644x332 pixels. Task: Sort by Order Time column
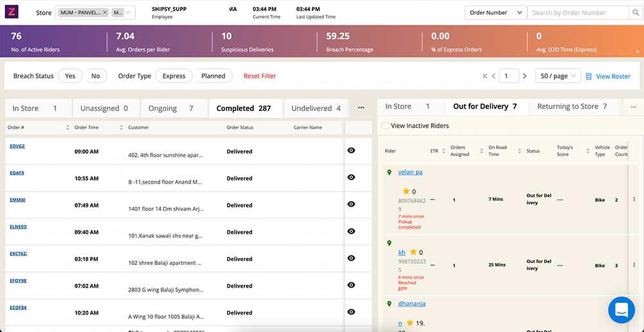pyautogui.click(x=121, y=128)
